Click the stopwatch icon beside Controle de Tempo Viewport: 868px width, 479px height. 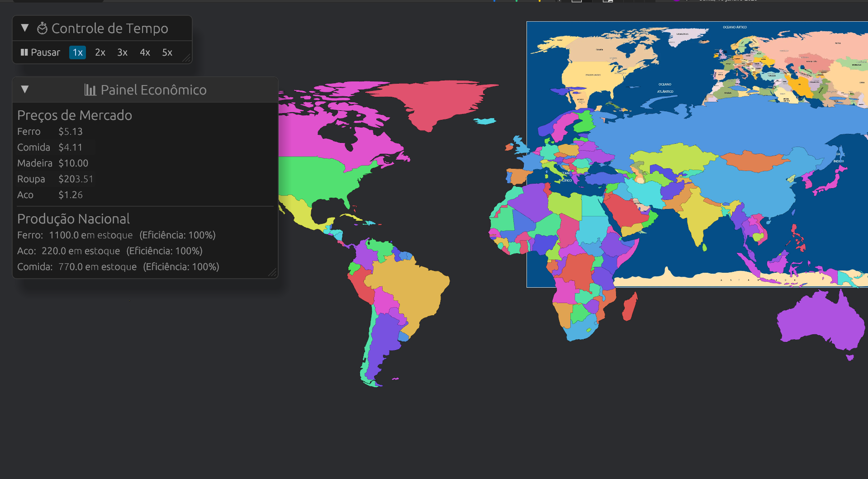[x=42, y=28]
